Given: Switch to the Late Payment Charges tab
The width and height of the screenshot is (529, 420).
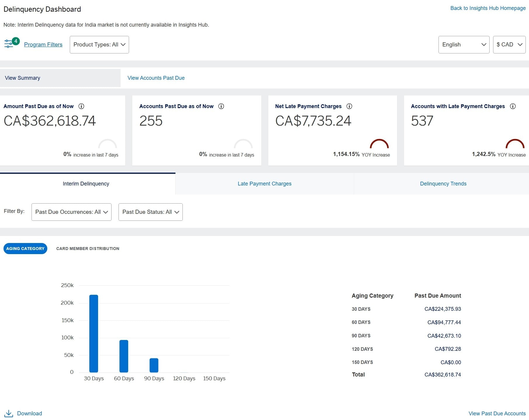Looking at the screenshot, I should (264, 184).
